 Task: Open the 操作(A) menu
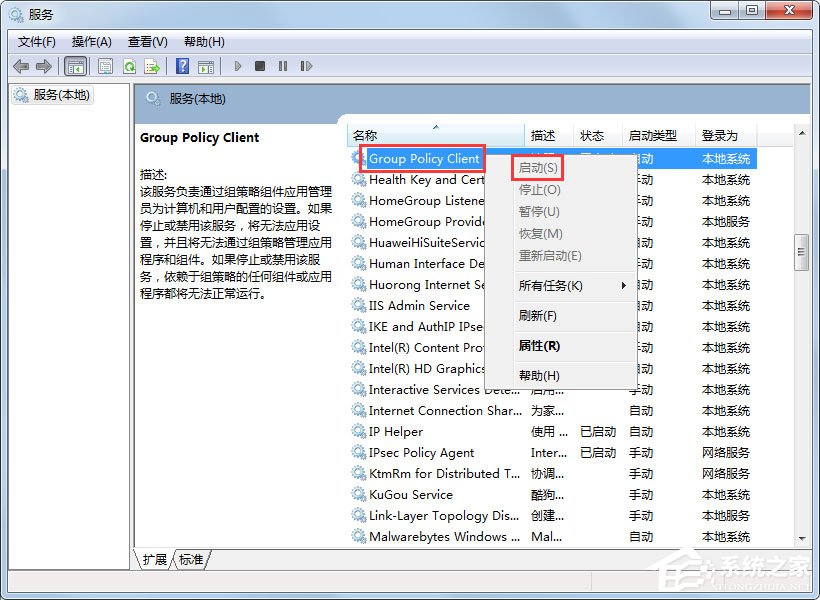tap(92, 41)
